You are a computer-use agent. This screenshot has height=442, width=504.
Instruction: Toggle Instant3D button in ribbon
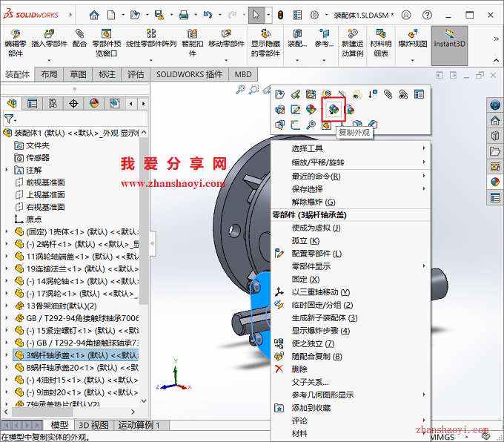pyautogui.click(x=449, y=45)
